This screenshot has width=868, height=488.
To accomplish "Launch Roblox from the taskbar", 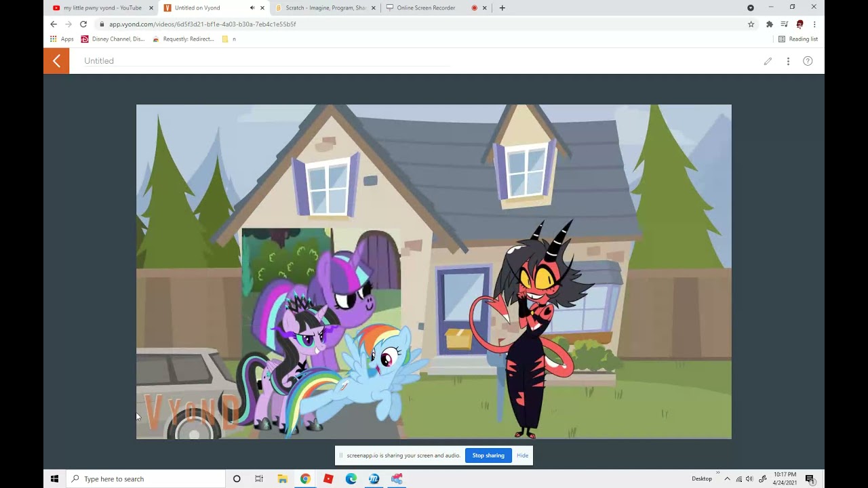I will [328, 479].
